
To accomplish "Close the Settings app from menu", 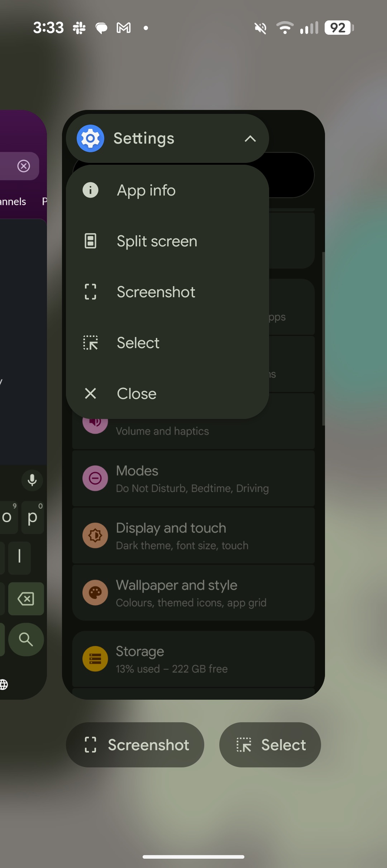I will coord(137,394).
